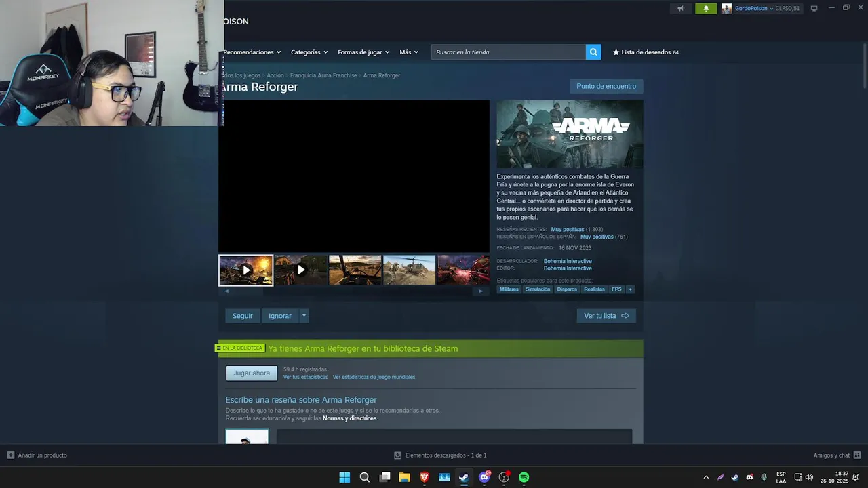Click the Ignorar button

pyautogui.click(x=280, y=316)
